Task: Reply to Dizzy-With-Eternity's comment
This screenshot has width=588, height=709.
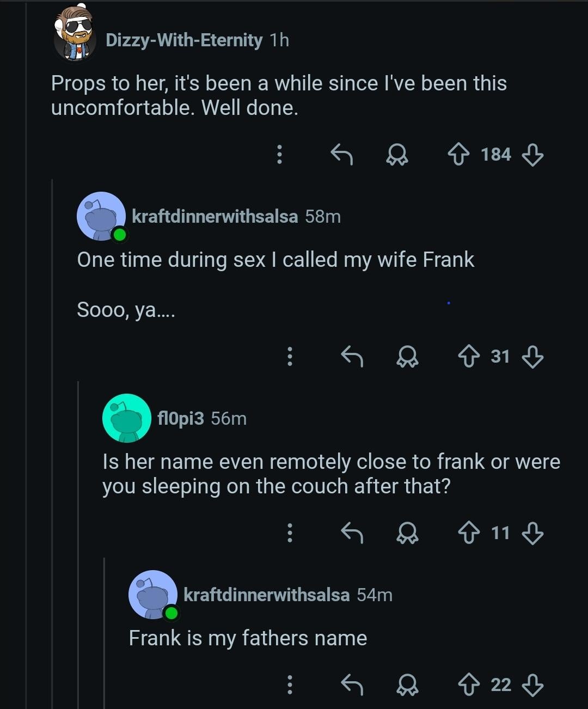Action: [342, 155]
